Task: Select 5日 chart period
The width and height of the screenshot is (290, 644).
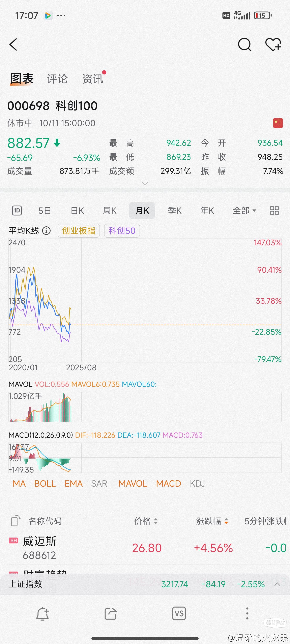Action: pos(45,211)
